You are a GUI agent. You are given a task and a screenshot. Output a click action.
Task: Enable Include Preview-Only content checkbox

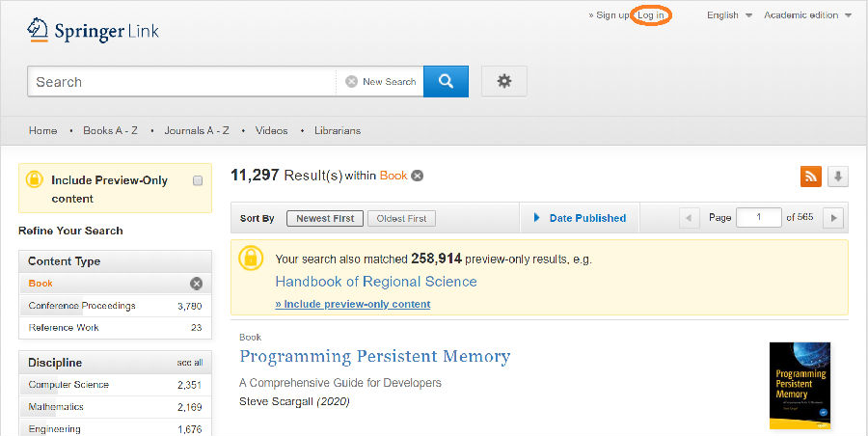198,180
